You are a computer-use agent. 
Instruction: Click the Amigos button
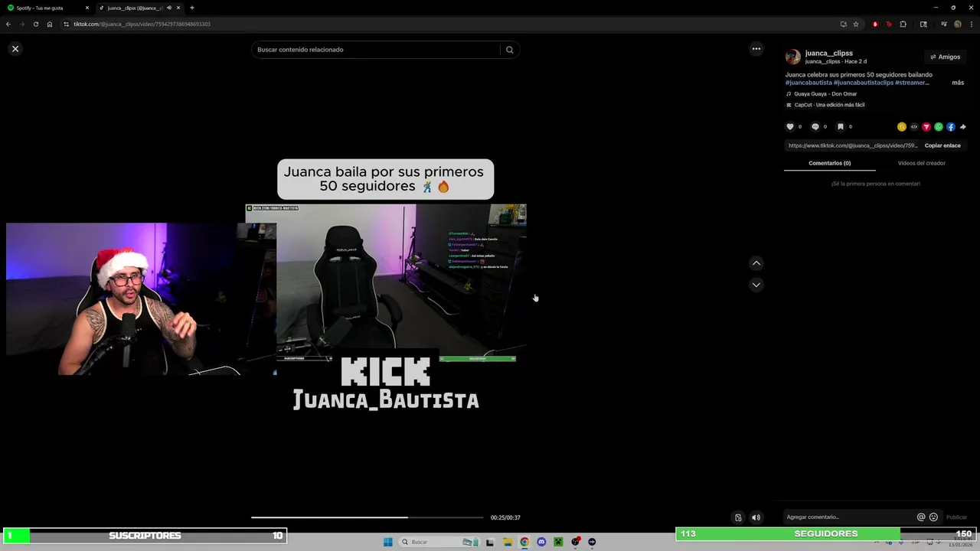pos(945,57)
